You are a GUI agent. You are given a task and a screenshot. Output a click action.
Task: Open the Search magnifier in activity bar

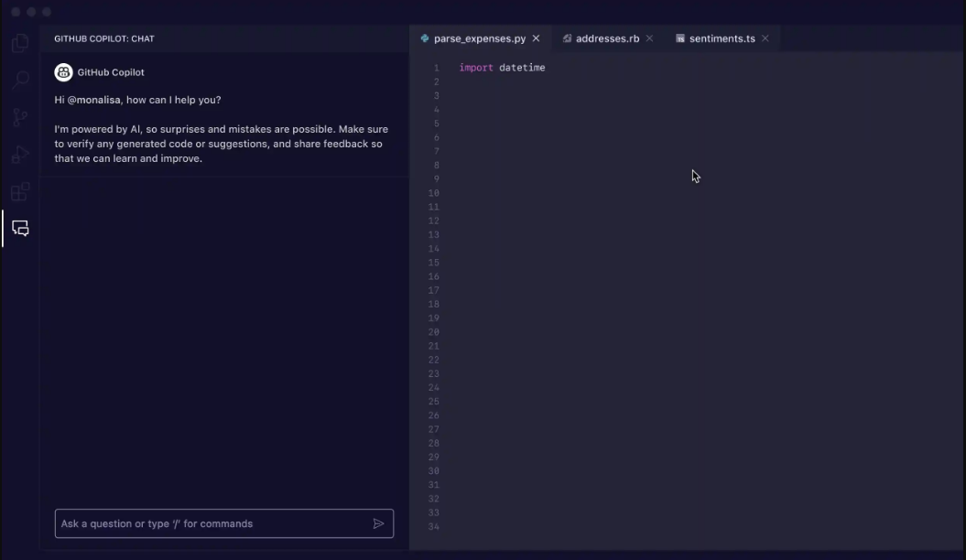[x=20, y=80]
